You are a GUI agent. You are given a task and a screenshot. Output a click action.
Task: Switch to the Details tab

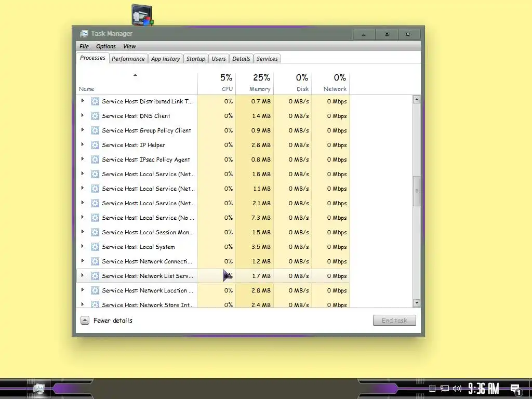(241, 59)
